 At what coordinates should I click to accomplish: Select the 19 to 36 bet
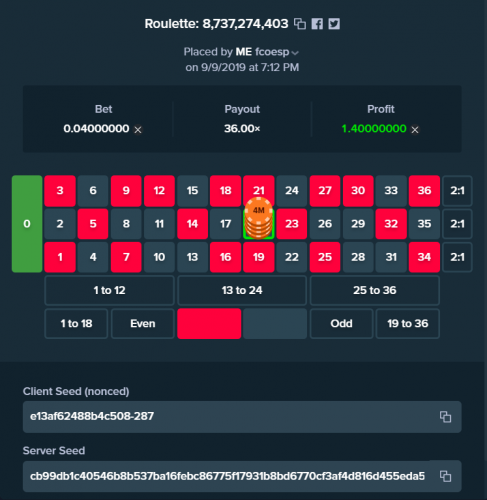tap(408, 324)
